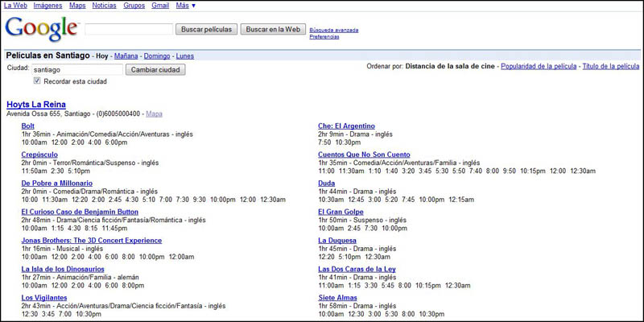Toggle the 'Recordar esta ciudad' checkbox
Image resolution: width=644 pixels, height=322 pixels.
point(37,81)
